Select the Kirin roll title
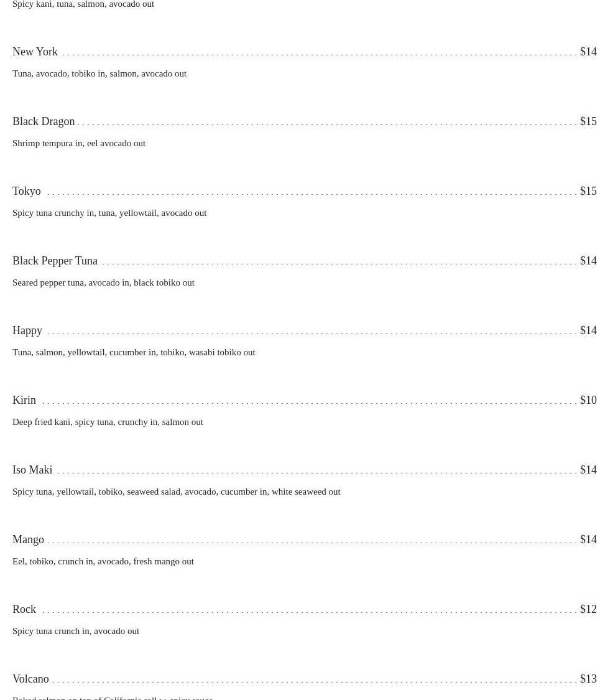Screen dimensions: 600x700 [x=24, y=400]
